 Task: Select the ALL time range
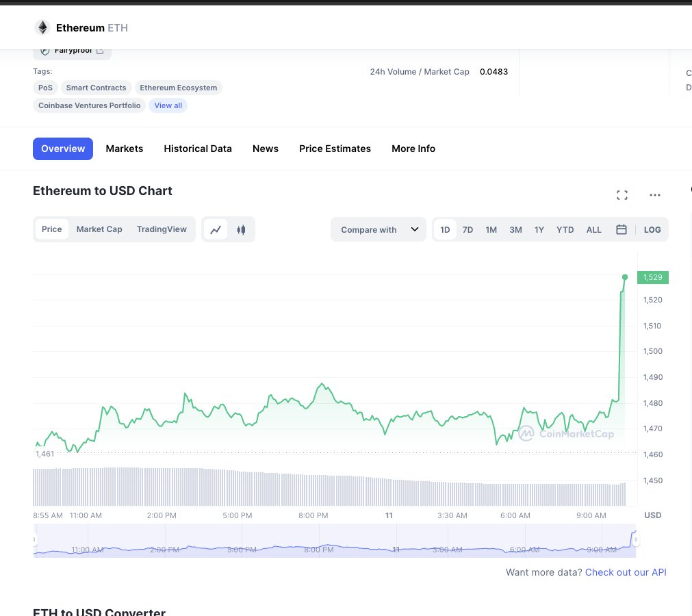pos(593,230)
